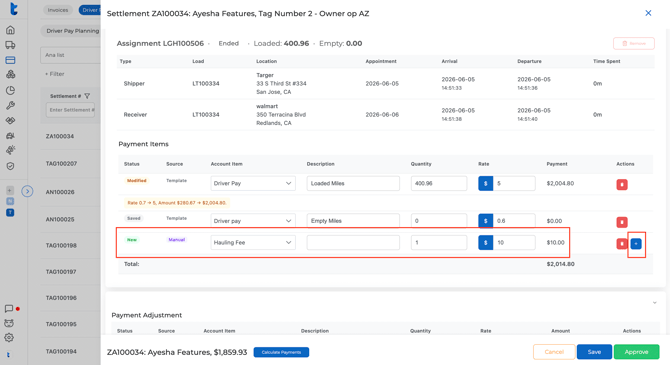Select the dark blue T workspace tile
Viewport: 670px width, 365px height.
10,212
